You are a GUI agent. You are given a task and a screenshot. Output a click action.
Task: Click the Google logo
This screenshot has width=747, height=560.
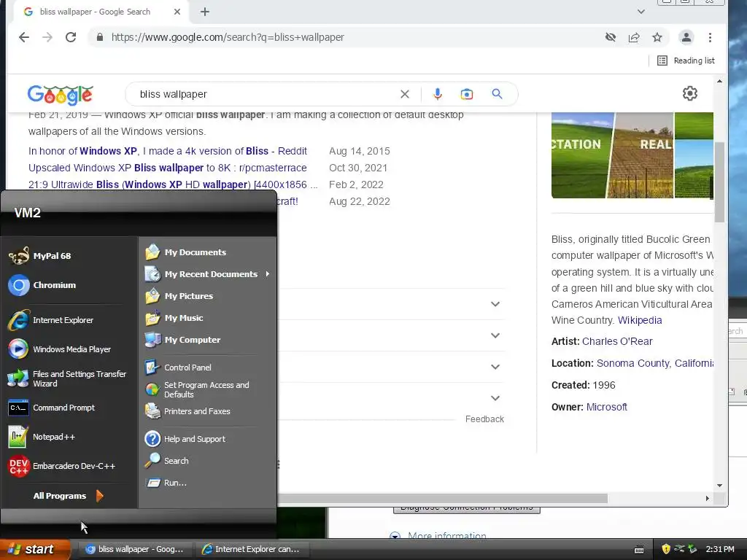pos(60,95)
